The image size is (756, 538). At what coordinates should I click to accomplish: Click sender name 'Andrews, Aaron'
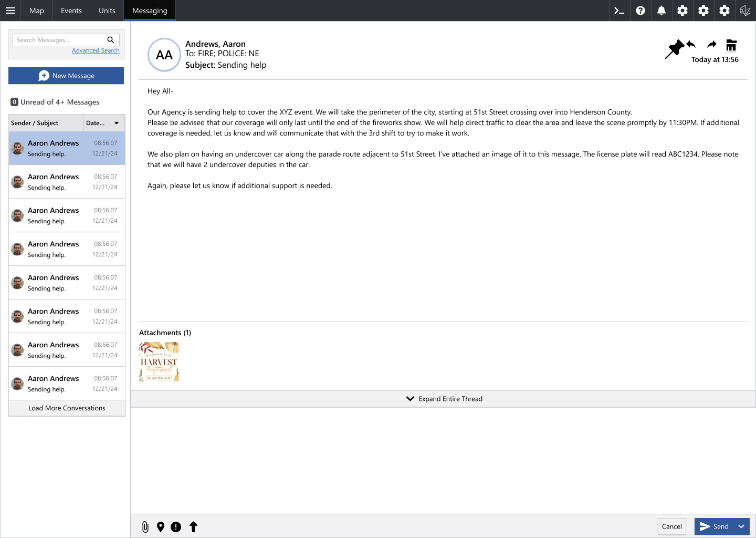tap(215, 44)
